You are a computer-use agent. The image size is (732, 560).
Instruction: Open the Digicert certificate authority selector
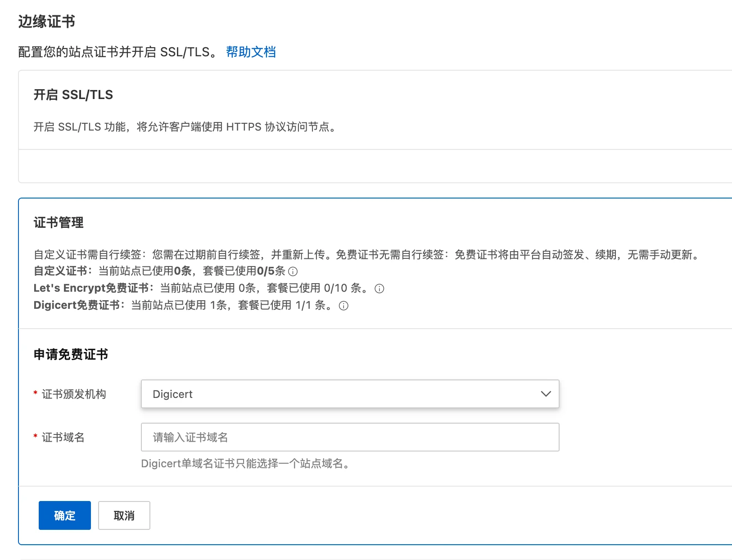coord(342,394)
